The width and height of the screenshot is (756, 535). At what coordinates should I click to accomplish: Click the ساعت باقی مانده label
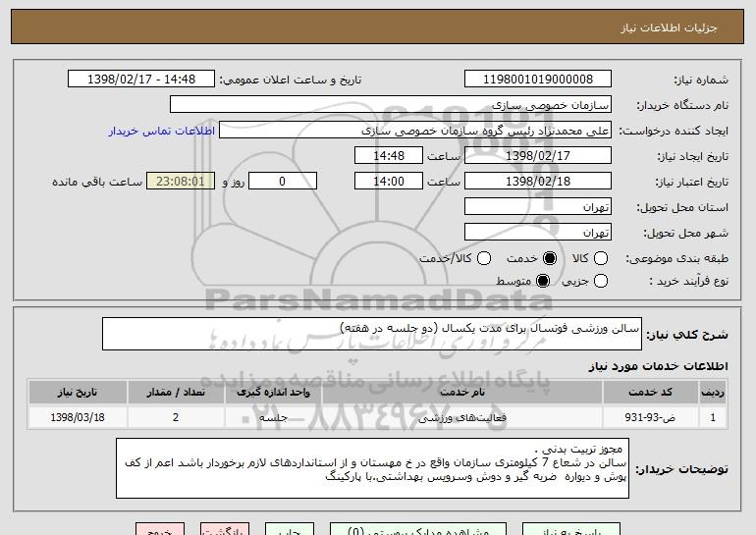pyautogui.click(x=97, y=182)
